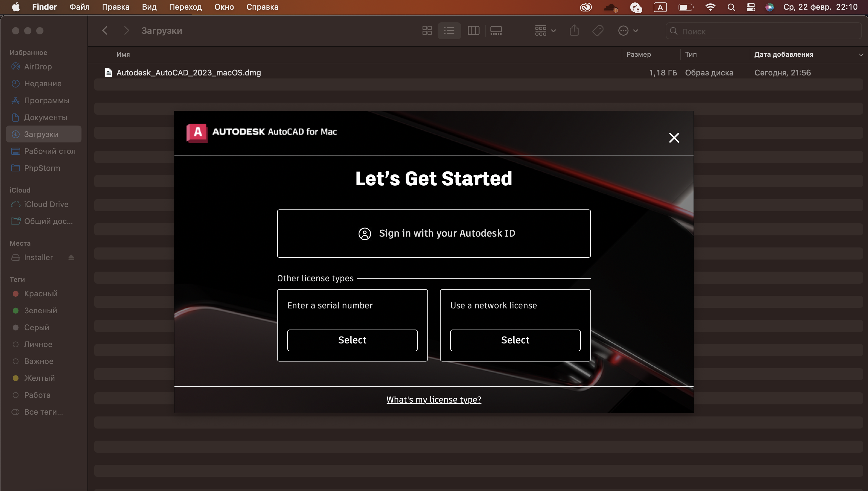Click the battery status icon

pyautogui.click(x=686, y=7)
